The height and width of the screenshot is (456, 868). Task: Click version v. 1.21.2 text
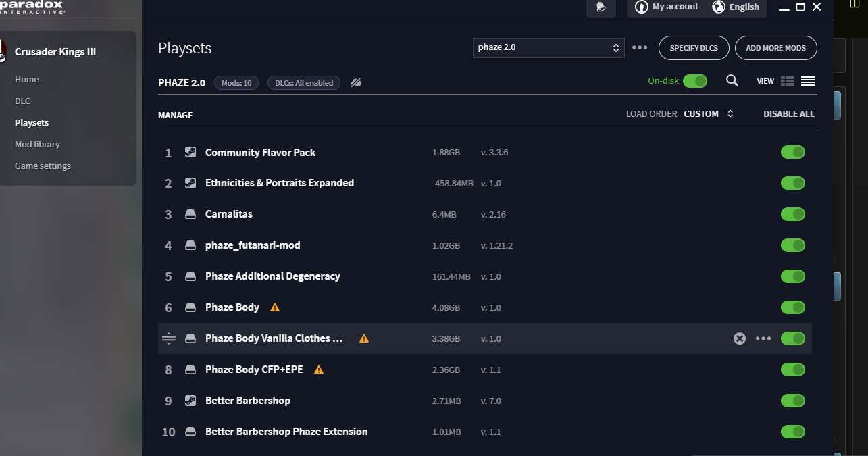pyautogui.click(x=496, y=245)
